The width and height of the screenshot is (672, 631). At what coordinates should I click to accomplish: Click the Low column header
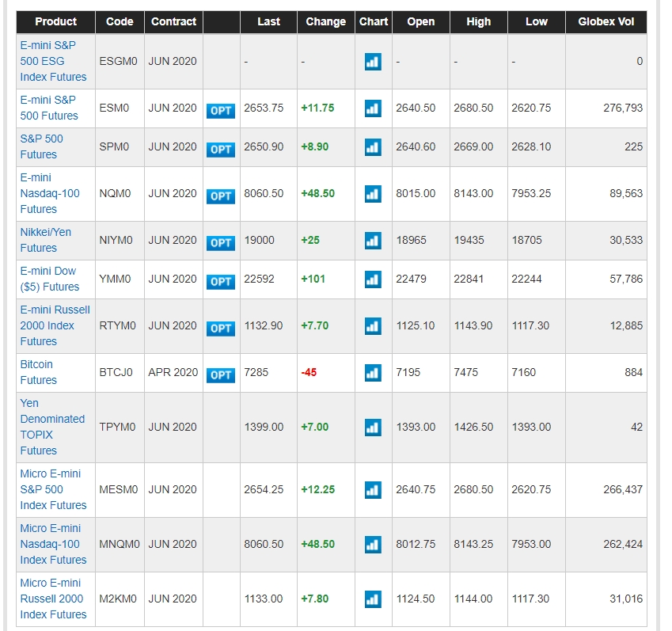(x=537, y=22)
